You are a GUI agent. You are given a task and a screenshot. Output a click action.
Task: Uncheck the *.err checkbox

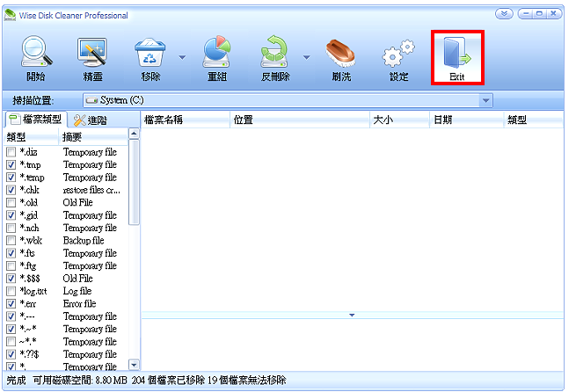[x=11, y=303]
